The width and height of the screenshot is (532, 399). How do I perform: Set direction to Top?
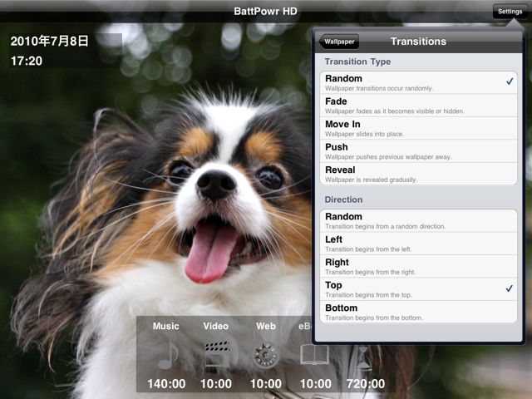click(x=418, y=289)
